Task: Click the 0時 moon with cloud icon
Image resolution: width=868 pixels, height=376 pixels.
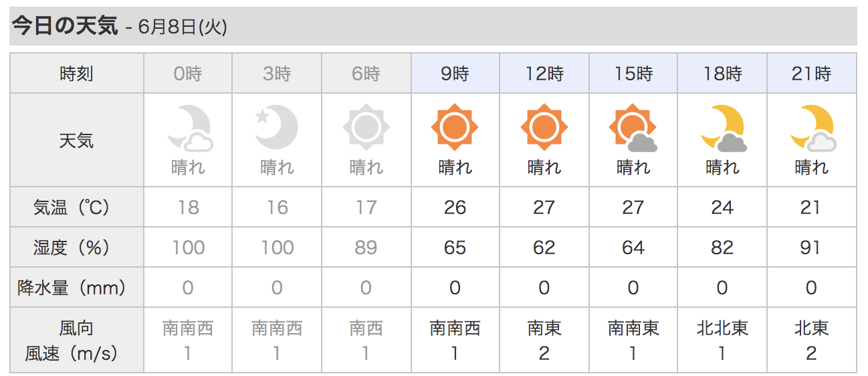Action: tap(190, 128)
